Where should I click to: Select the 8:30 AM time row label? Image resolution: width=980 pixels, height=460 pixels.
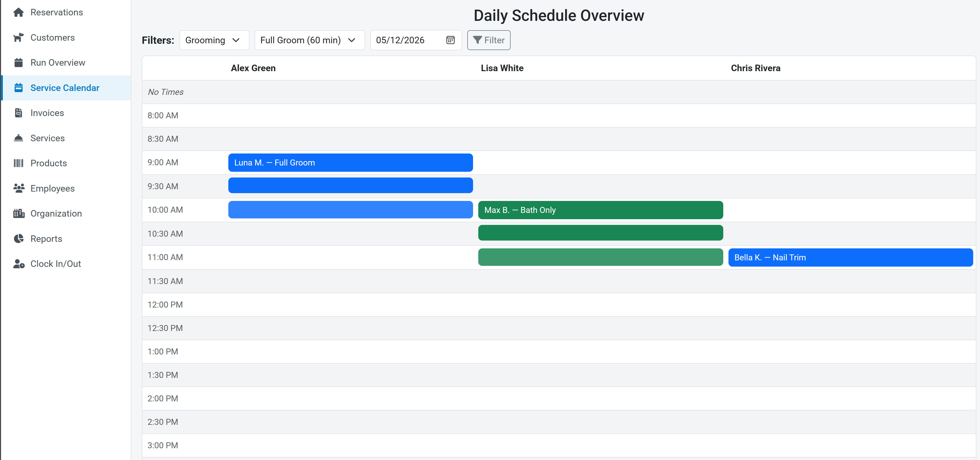click(x=163, y=139)
